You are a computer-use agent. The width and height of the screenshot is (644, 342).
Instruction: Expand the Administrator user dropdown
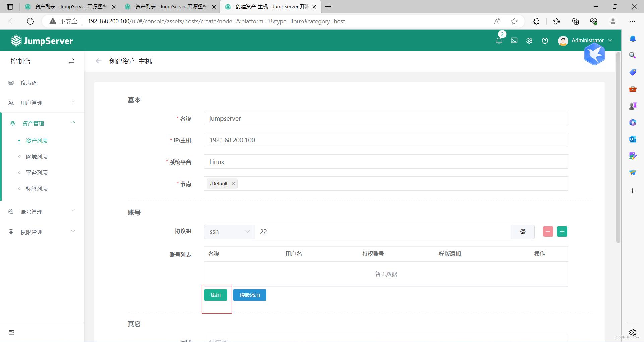point(592,40)
